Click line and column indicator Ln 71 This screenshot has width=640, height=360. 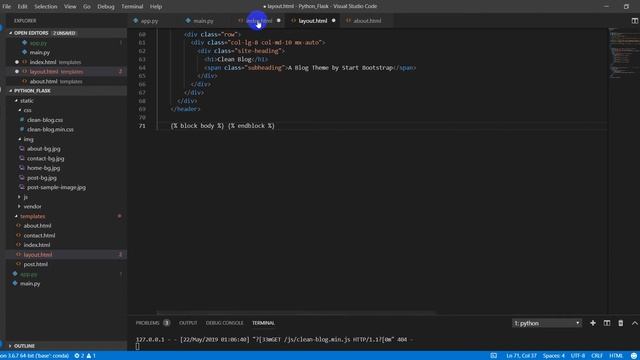click(521, 356)
